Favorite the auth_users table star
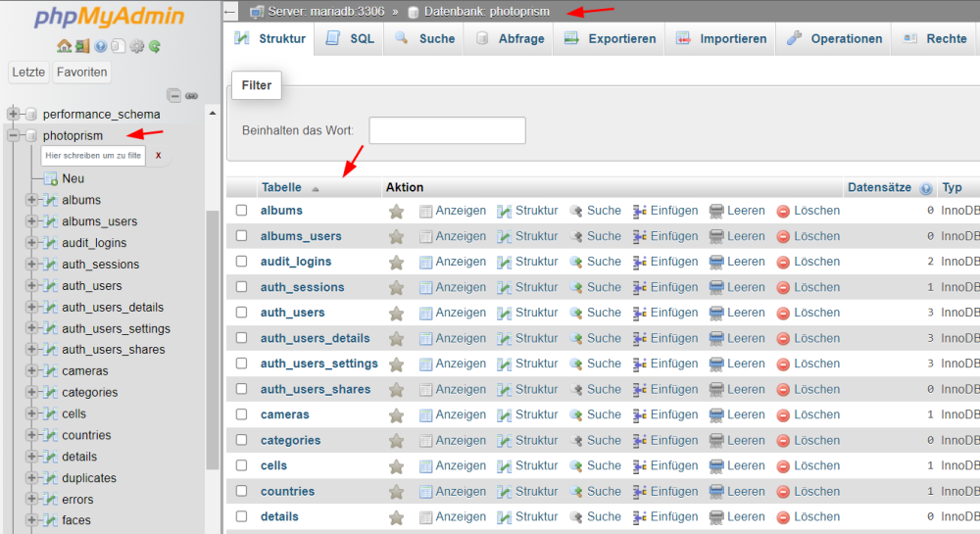This screenshot has width=980, height=534. 396,314
